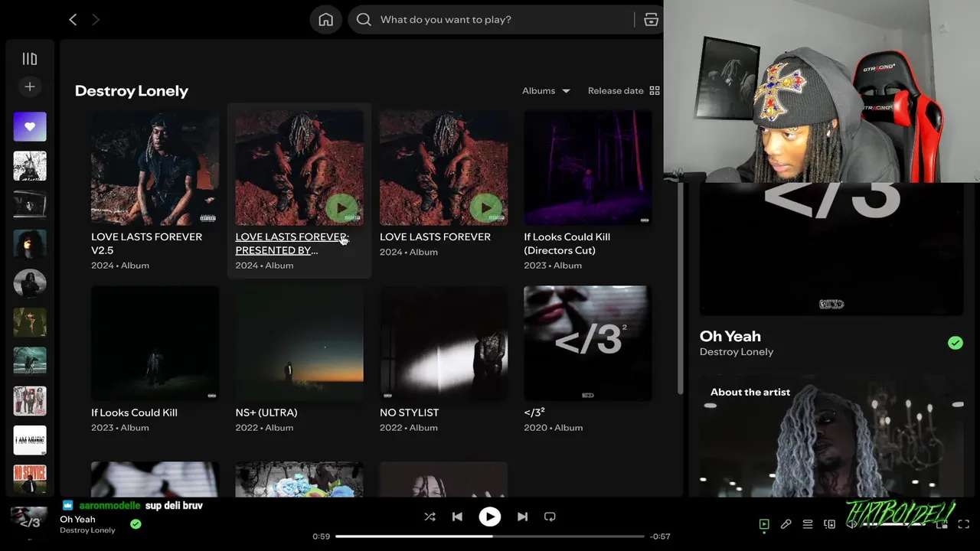980x551 pixels.
Task: Skip to next track
Action: pyautogui.click(x=522, y=517)
